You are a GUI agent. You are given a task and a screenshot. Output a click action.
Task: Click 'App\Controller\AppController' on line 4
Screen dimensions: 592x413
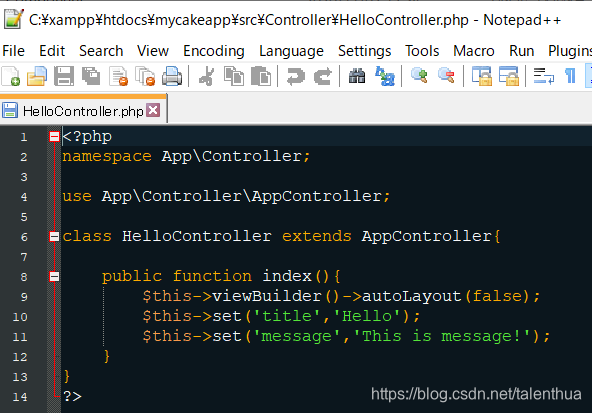pos(242,196)
